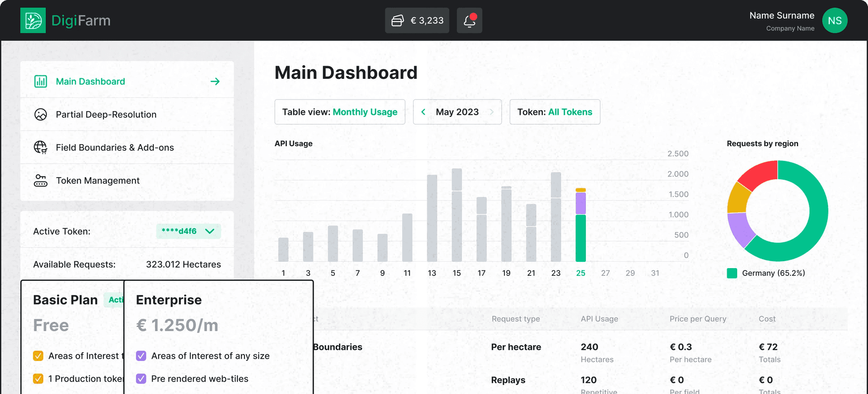Click the DigiFarm leaf logo

pyautogui.click(x=33, y=20)
